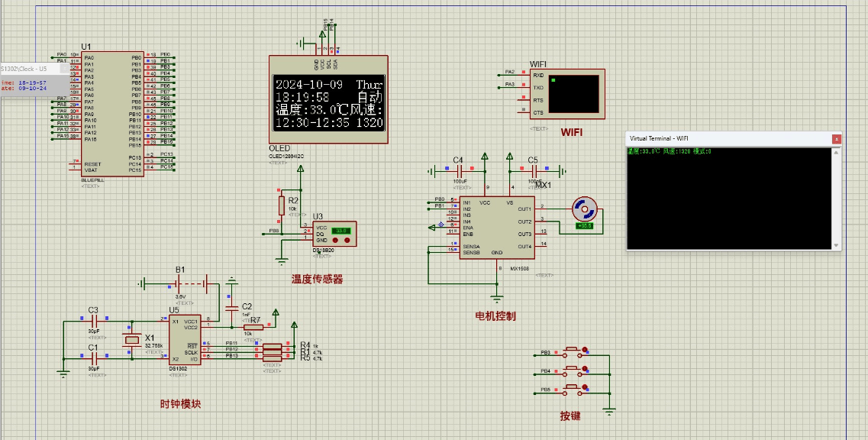
Task: Click the DS1302 Clock popup title bar
Action: click(x=25, y=69)
